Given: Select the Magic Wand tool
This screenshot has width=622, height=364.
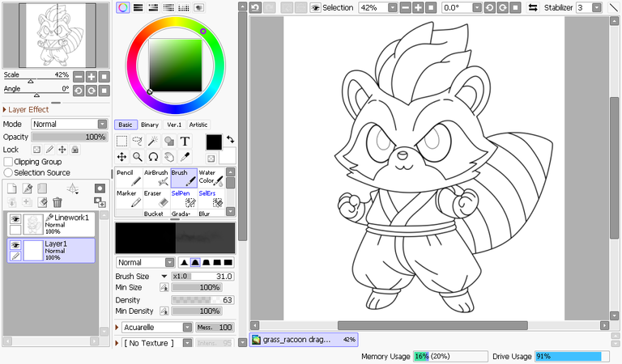Looking at the screenshot, I should pos(153,141).
